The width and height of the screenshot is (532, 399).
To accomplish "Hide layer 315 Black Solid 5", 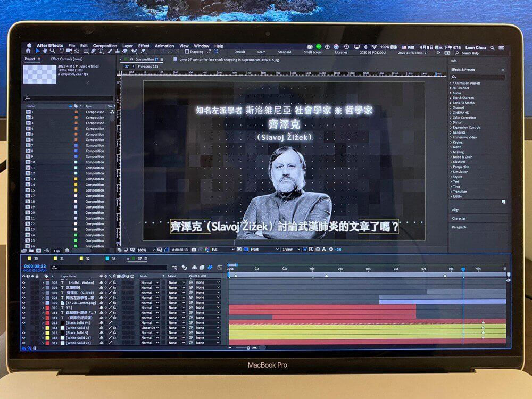I will (x=24, y=333).
